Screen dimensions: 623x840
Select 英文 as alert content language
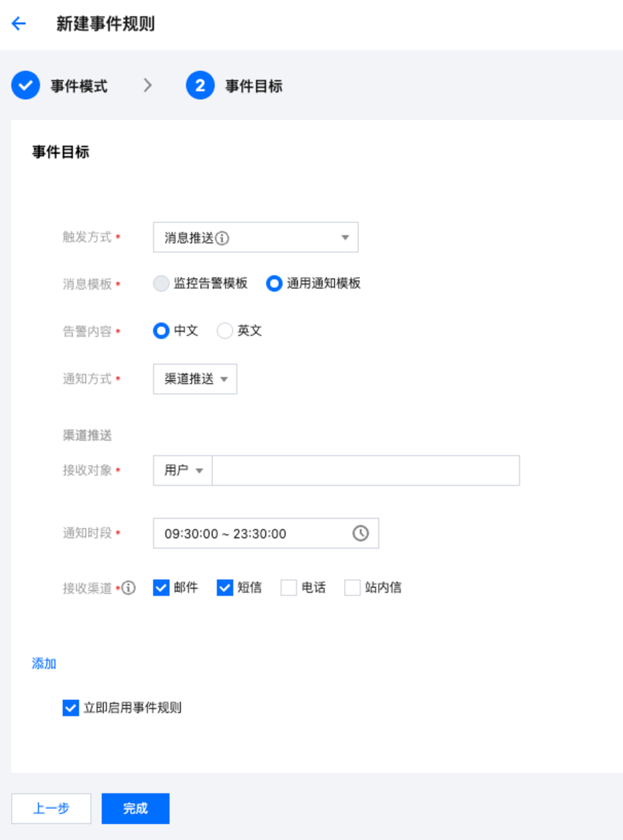point(225,331)
